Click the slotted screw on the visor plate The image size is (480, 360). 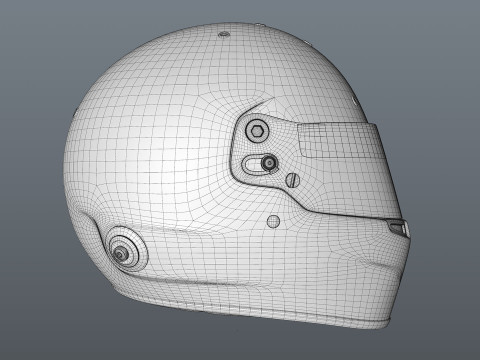(x=292, y=180)
